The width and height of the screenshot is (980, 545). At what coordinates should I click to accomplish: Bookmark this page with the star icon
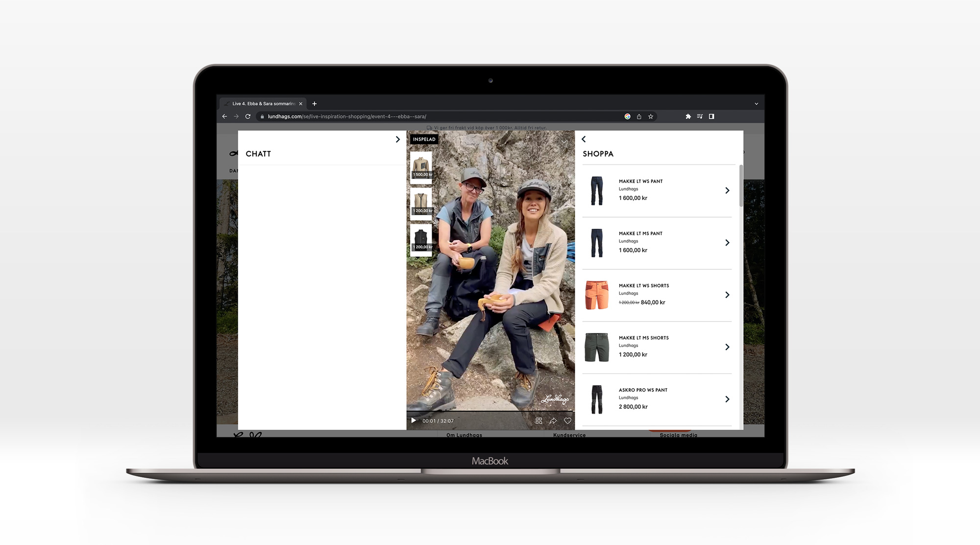[x=651, y=117]
